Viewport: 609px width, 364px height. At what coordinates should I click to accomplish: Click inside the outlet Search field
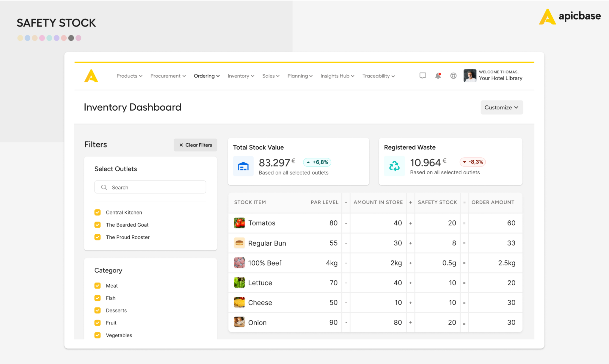[x=150, y=187]
